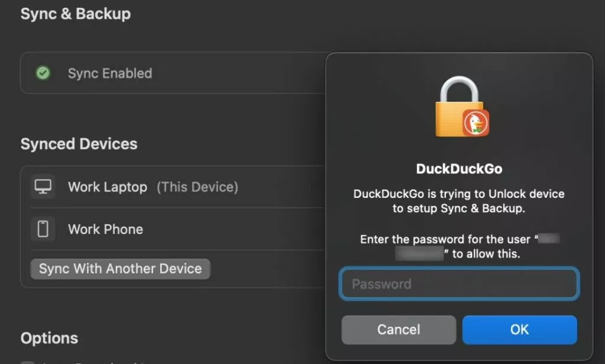Click the DuckDuckGo duck badge on padlock
This screenshot has height=364, width=605.
[476, 123]
